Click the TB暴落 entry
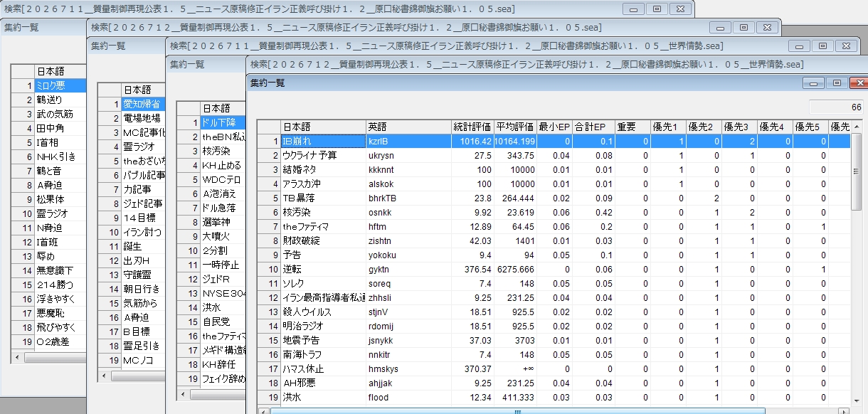The image size is (868, 414). point(323,198)
